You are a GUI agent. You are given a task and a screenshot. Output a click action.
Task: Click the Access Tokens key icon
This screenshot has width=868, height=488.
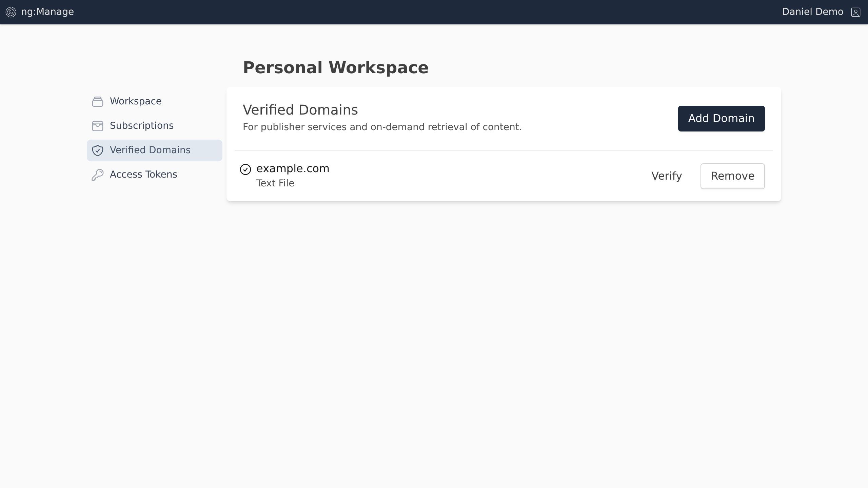pos(98,175)
